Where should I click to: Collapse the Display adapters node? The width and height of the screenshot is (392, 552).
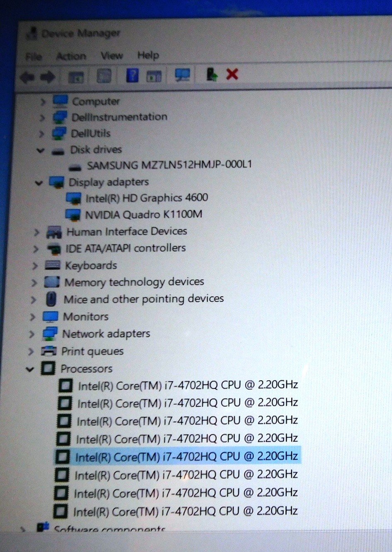39,183
